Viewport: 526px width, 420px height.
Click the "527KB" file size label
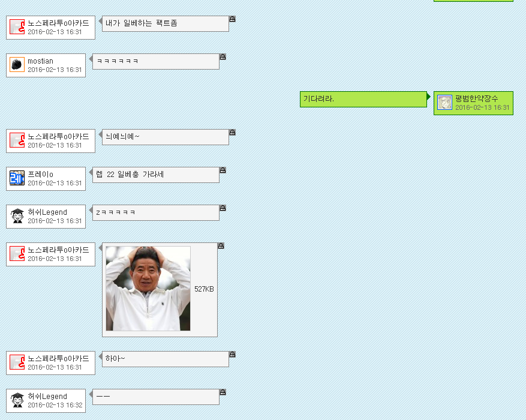pos(204,289)
